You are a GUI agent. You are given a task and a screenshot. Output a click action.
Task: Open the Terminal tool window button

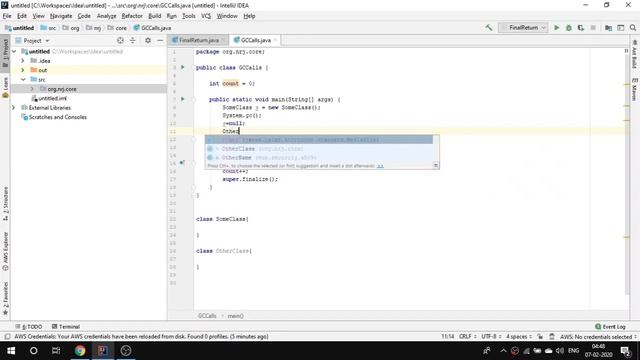66,327
